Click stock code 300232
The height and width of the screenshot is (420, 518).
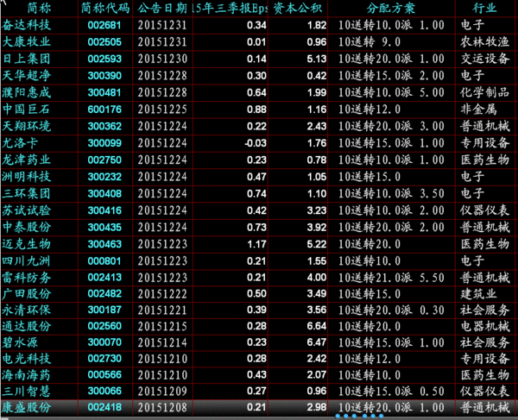(x=104, y=177)
